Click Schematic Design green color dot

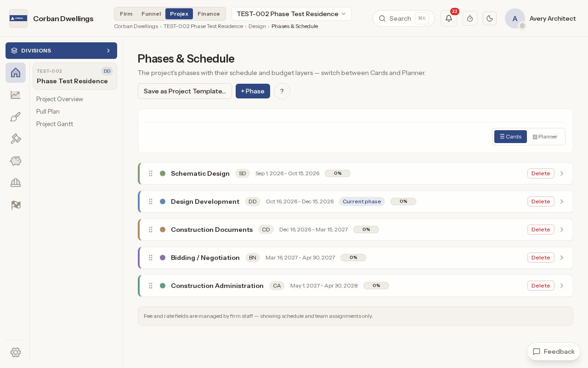click(x=163, y=173)
